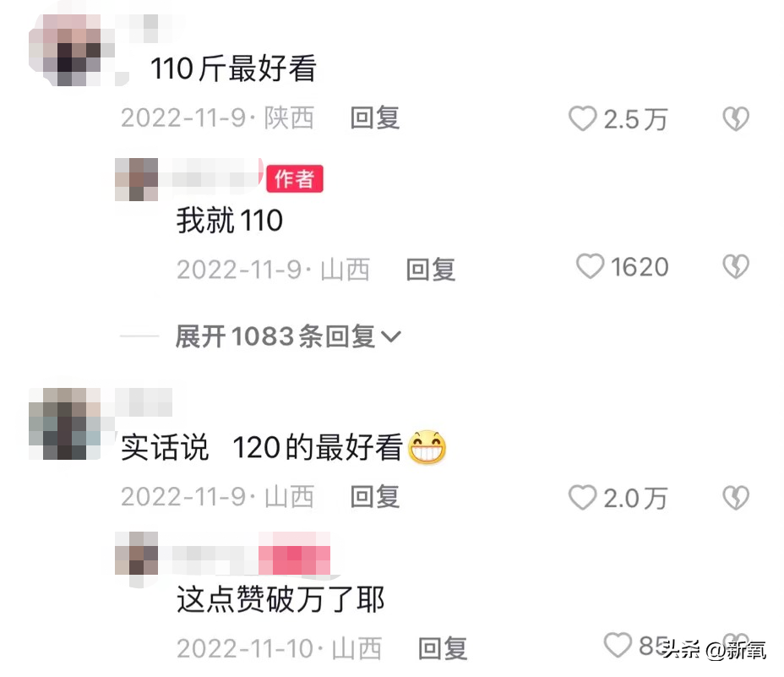Like the author's "我就110" reply
Screen dimensions: 784x677
pos(590,266)
